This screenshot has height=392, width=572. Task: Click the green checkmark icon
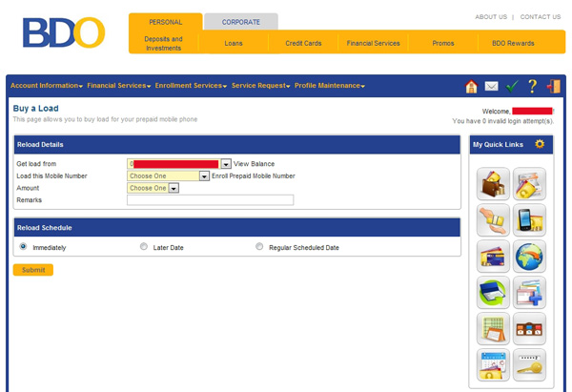[512, 87]
